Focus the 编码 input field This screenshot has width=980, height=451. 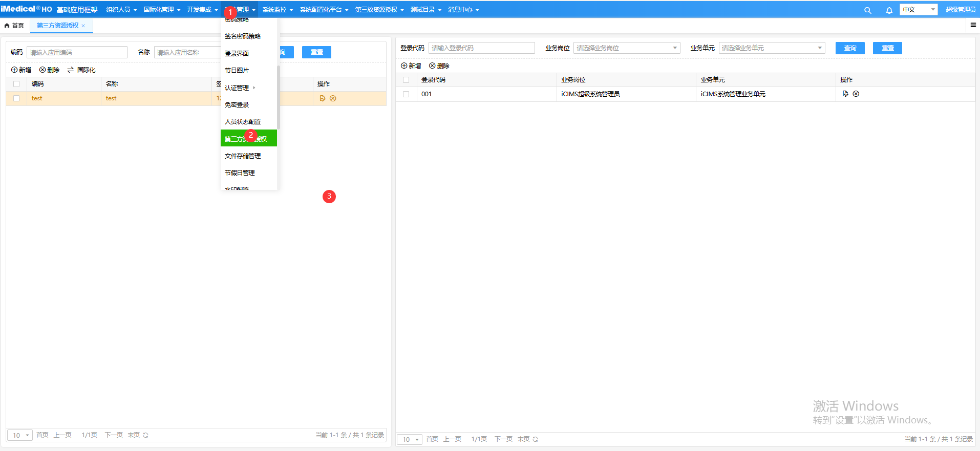[x=77, y=52]
